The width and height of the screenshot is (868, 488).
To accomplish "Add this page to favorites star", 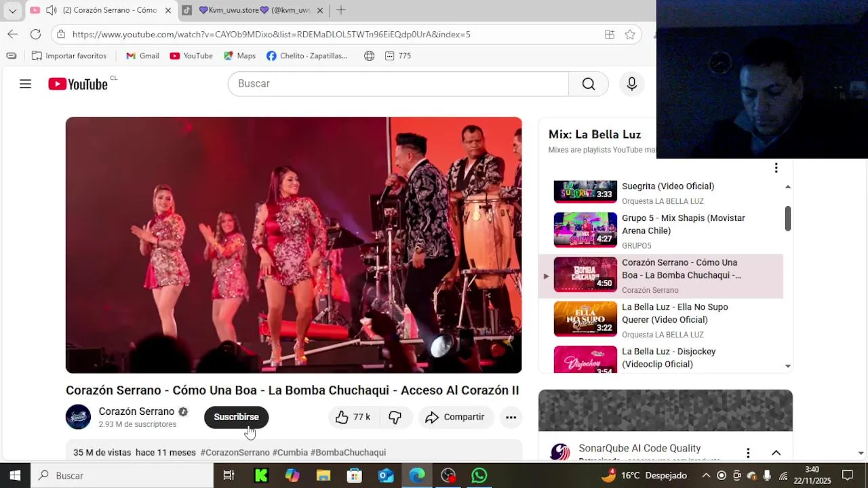I will click(630, 34).
